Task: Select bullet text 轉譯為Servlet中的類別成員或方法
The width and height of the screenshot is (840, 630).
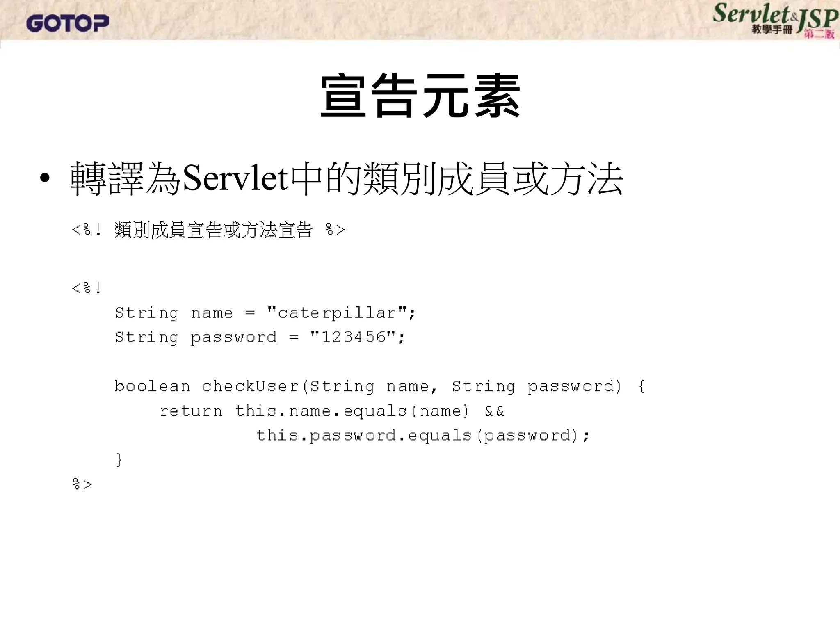Action: click(347, 179)
